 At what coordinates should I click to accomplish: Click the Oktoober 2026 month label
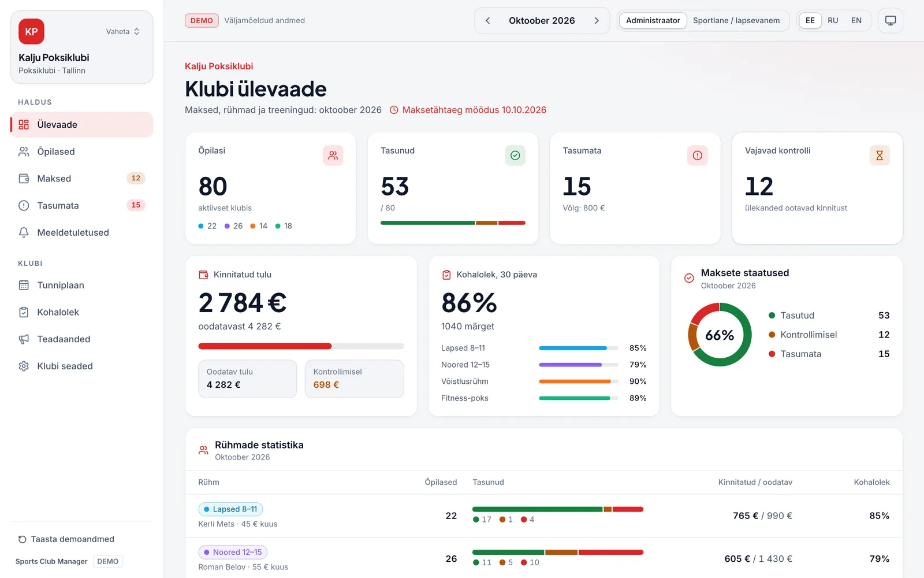542,21
